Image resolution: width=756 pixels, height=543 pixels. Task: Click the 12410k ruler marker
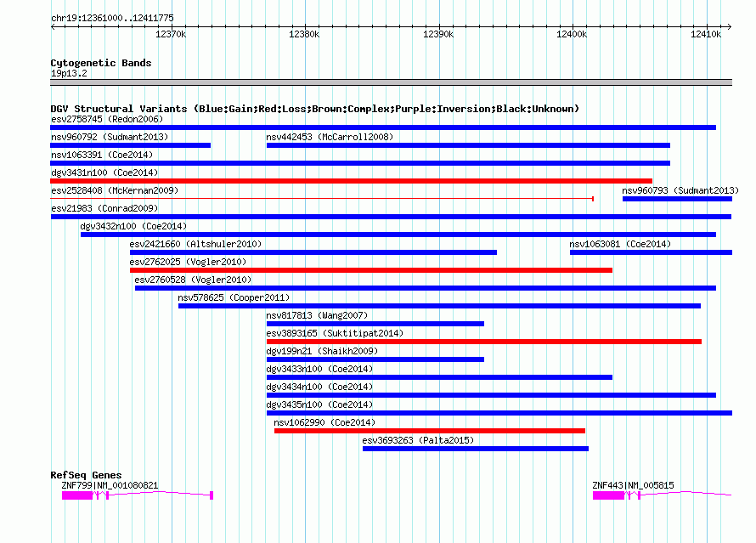click(x=706, y=34)
